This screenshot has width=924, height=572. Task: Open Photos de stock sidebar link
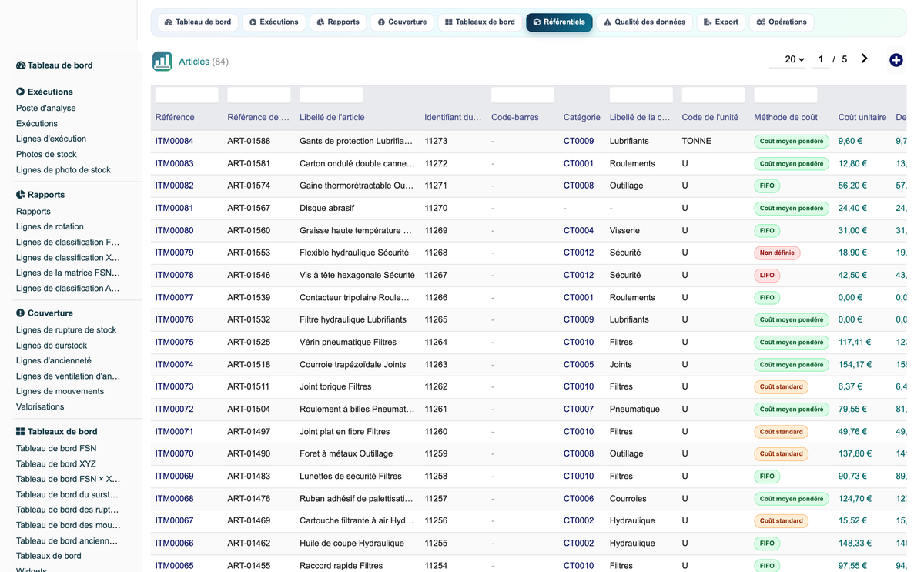tap(46, 155)
